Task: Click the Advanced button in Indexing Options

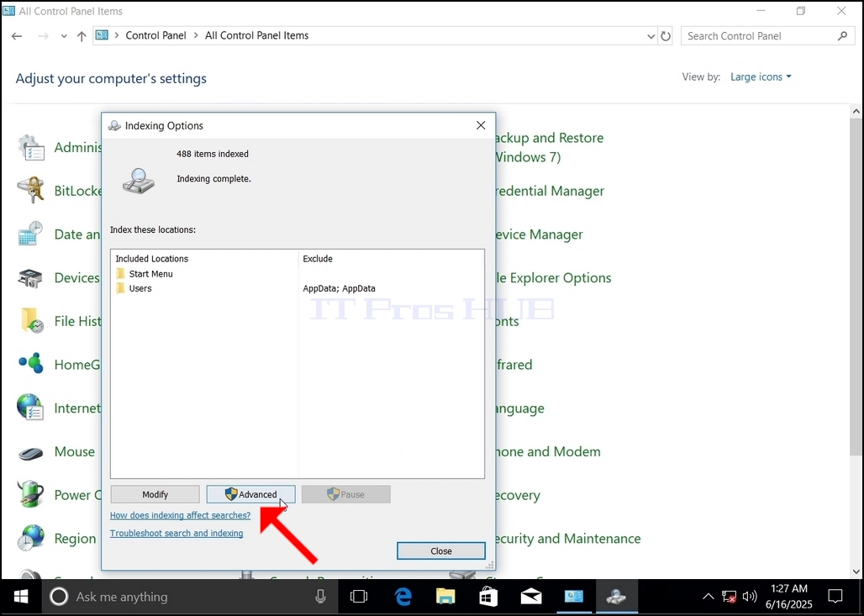Action: click(250, 494)
